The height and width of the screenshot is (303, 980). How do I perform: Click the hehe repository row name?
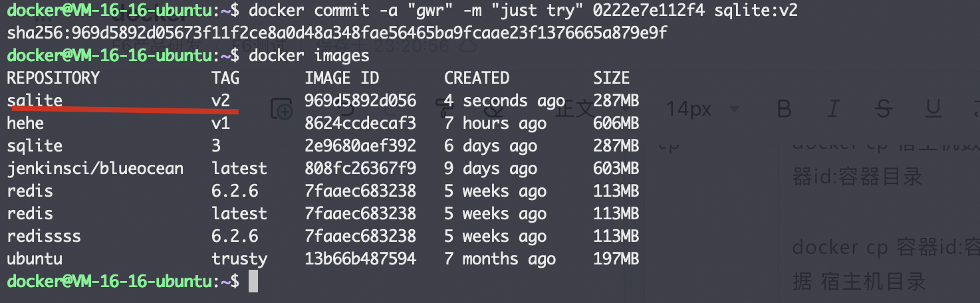pyautogui.click(x=25, y=124)
